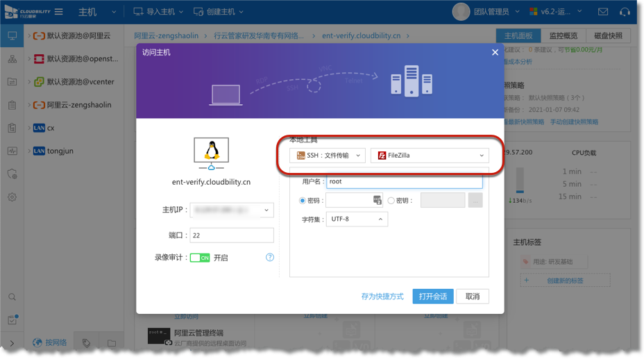Click the search magnifier in sidebar

tap(12, 297)
